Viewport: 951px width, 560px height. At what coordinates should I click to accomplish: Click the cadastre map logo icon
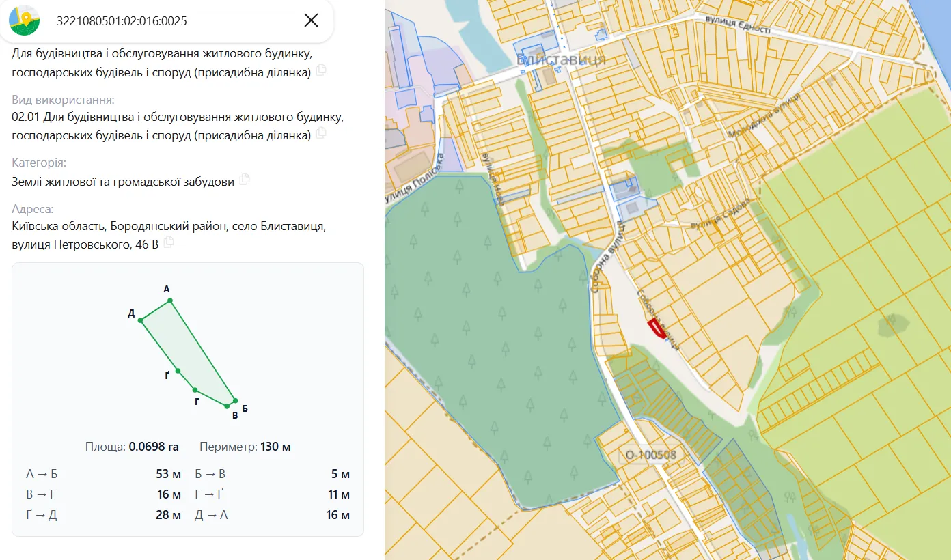[x=24, y=20]
